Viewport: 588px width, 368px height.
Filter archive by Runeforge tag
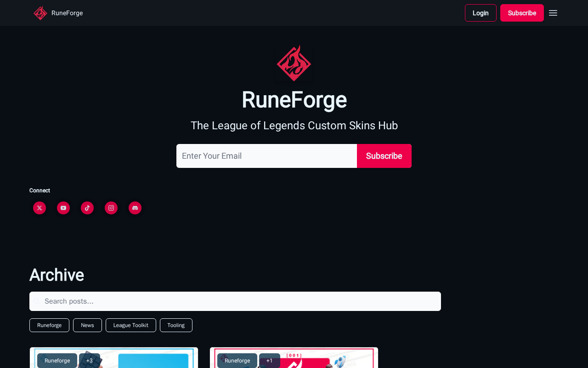point(49,325)
